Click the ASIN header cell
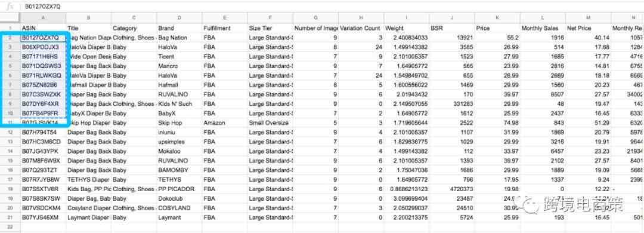This screenshot has width=644, height=233. click(x=44, y=28)
